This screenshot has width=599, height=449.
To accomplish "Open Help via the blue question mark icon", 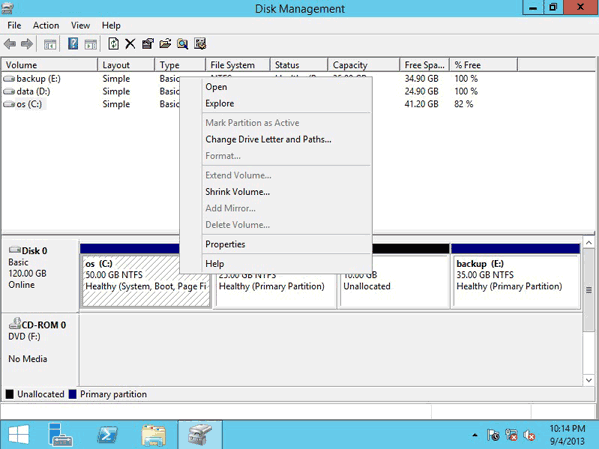I will (x=73, y=44).
